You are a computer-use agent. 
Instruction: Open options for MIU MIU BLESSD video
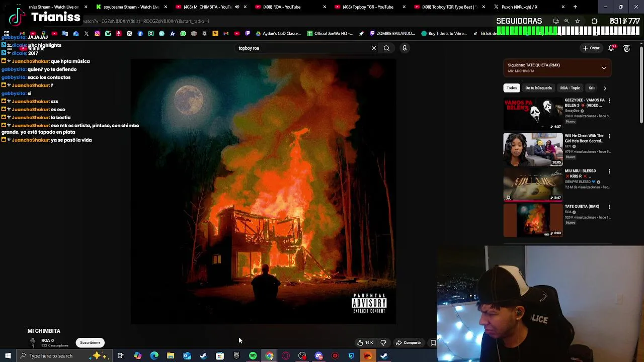(x=609, y=171)
